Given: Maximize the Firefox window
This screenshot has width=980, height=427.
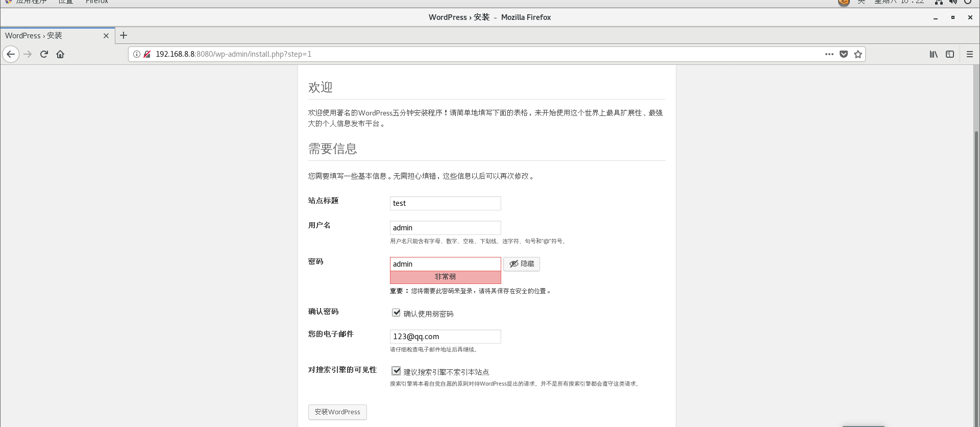Looking at the screenshot, I should pyautogui.click(x=952, y=17).
